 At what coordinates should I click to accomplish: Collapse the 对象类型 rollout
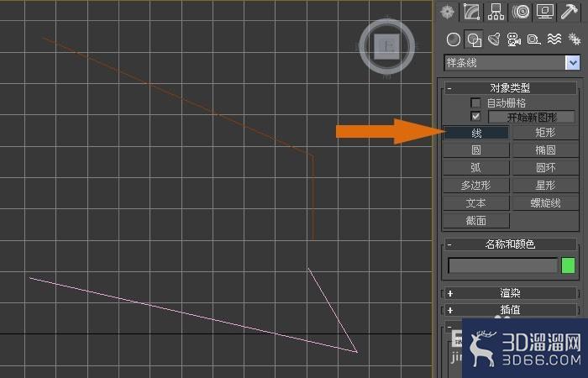[x=511, y=88]
